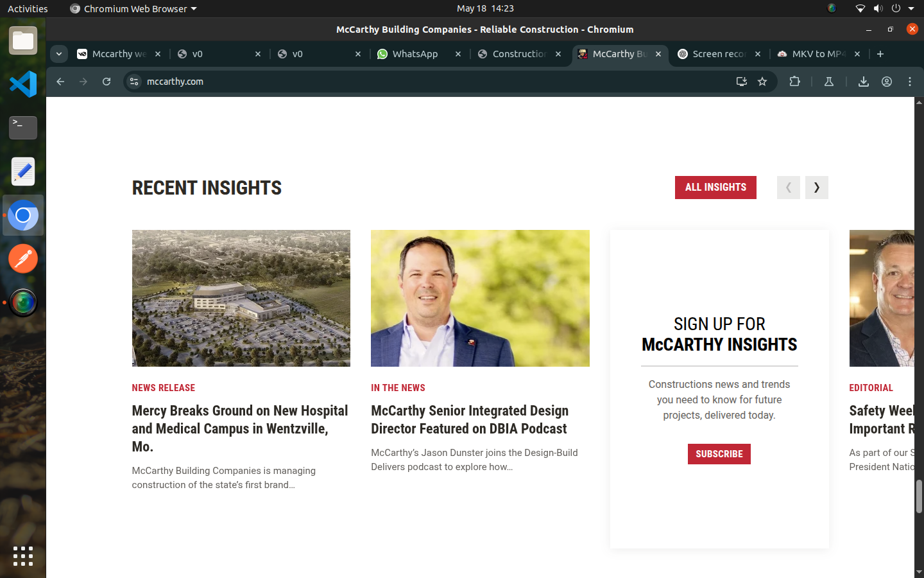Screen dimensions: 924x578
Task: Open the Text Editor dock icon
Action: point(23,171)
